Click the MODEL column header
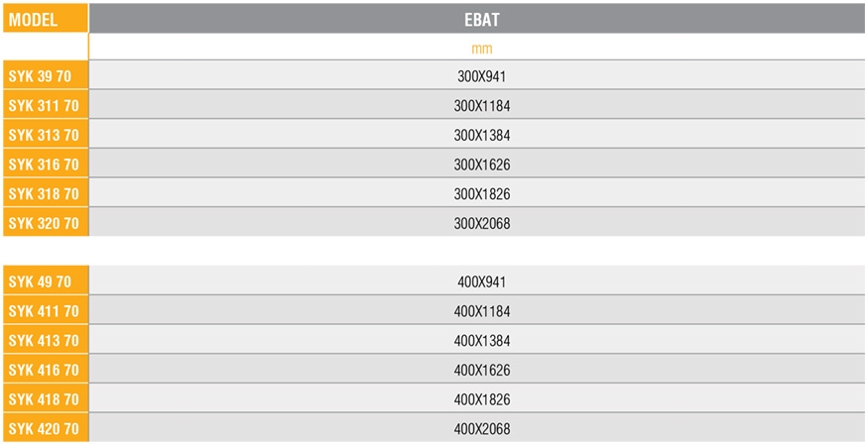This screenshot has height=445, width=868. pos(33,19)
